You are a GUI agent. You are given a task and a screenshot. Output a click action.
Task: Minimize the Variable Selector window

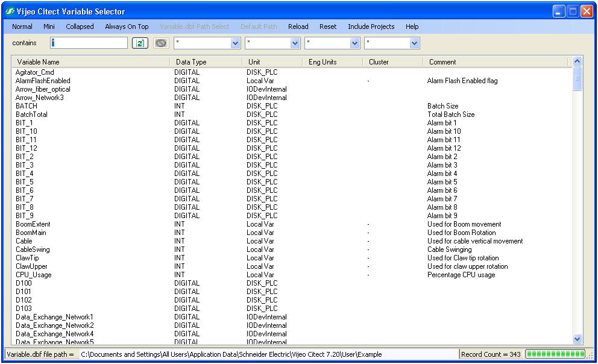click(559, 11)
